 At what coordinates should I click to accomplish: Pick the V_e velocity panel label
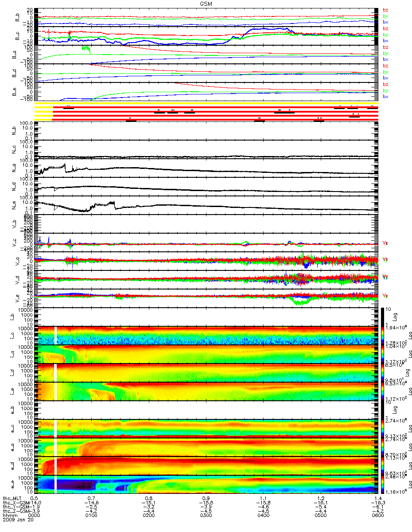(18, 299)
